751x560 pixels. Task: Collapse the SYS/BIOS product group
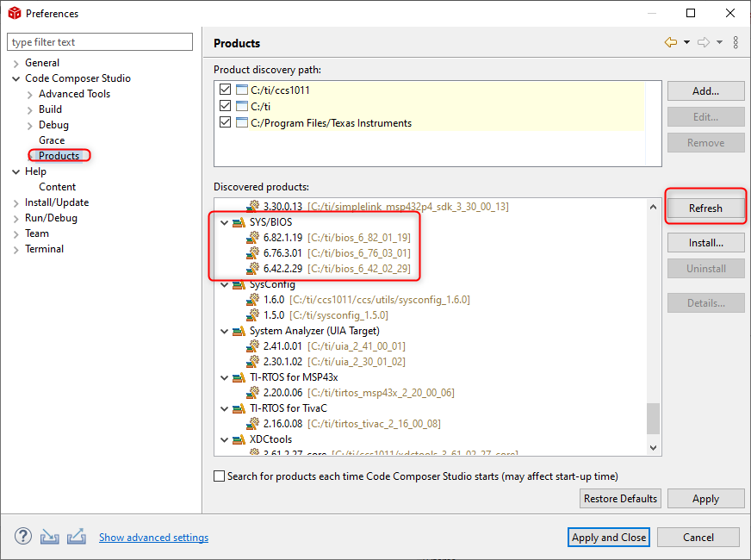pyautogui.click(x=224, y=222)
